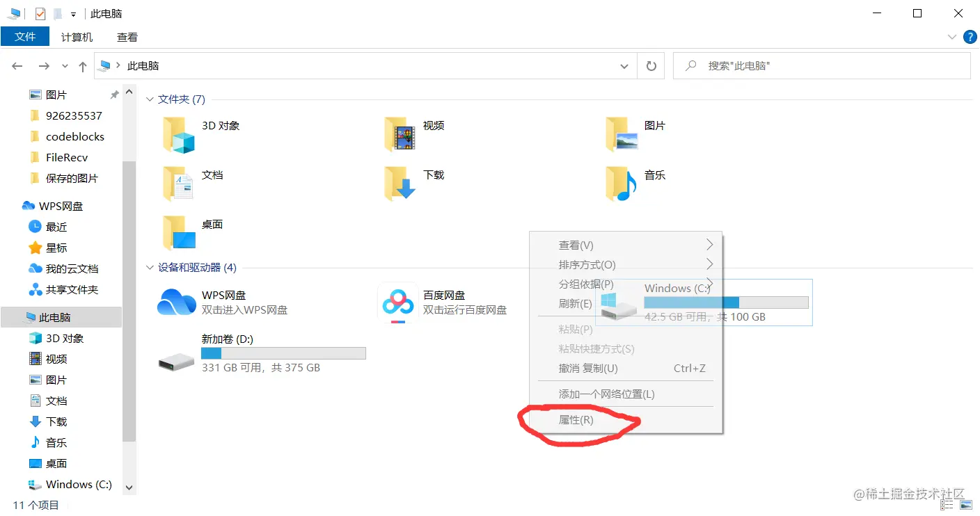Choose 撤消 复制(U) in context menu
This screenshot has height=516, width=980.
tap(626, 368)
